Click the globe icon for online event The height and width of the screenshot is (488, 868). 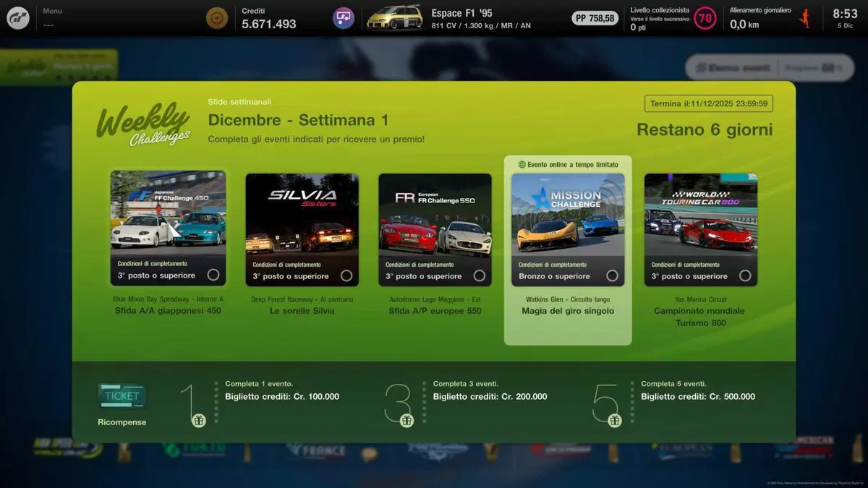coord(522,165)
